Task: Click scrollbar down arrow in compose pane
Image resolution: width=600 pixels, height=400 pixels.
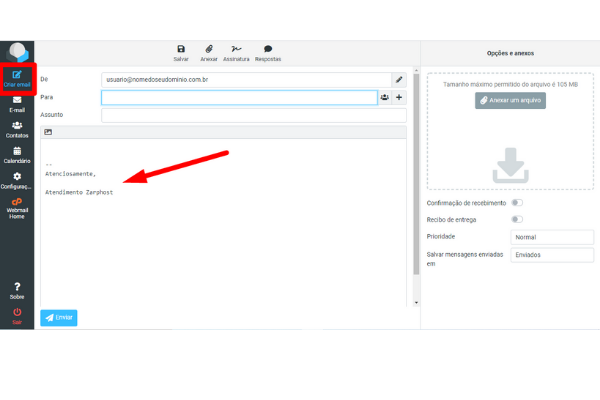Action: (416, 303)
